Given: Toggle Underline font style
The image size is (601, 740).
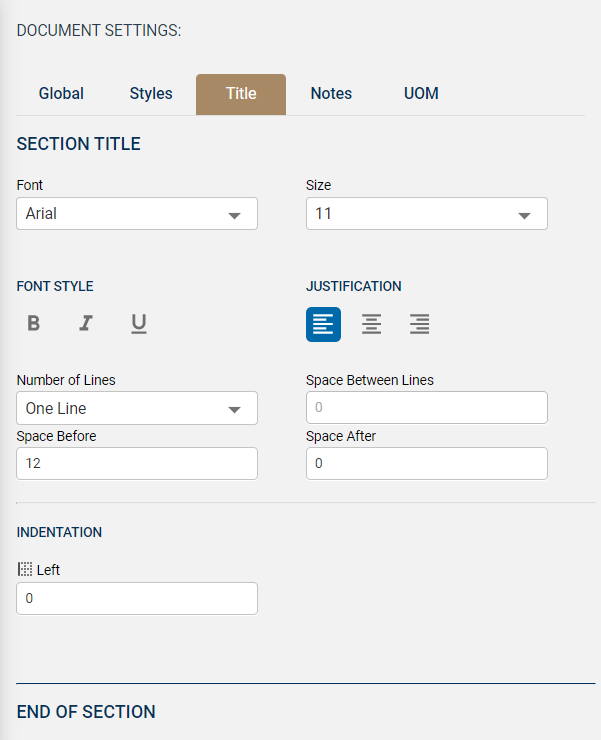Looking at the screenshot, I should 139,323.
